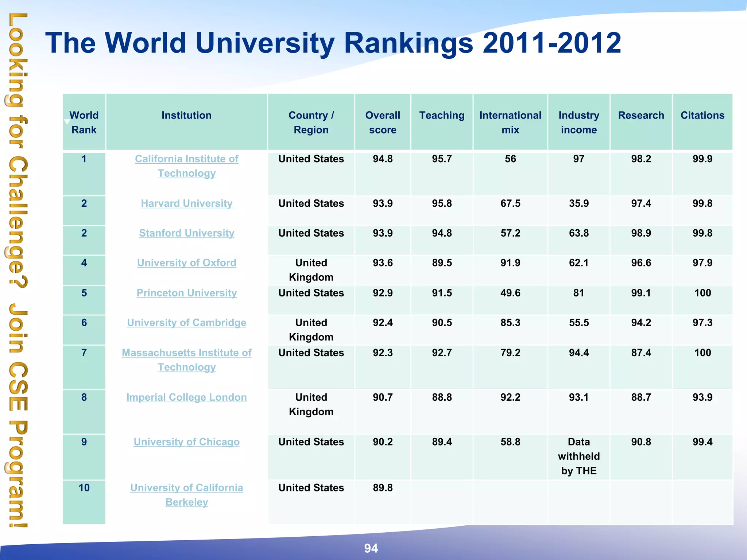Click the Overall score column header
Screen dimensions: 747x560
(383, 122)
